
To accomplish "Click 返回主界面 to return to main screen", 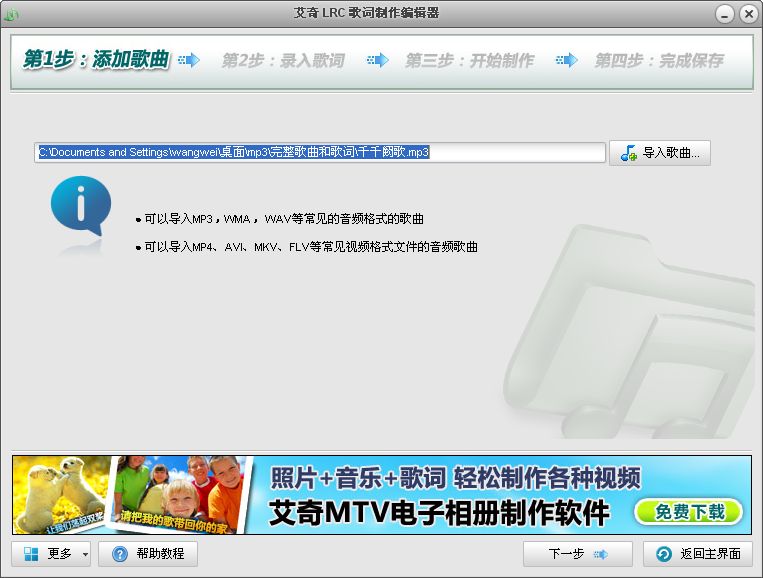I will tap(698, 554).
